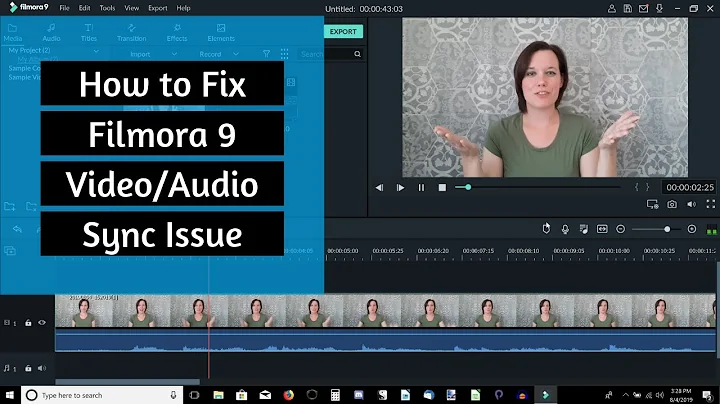This screenshot has width=720, height=404.
Task: Open the audio mixer icon
Action: [584, 229]
